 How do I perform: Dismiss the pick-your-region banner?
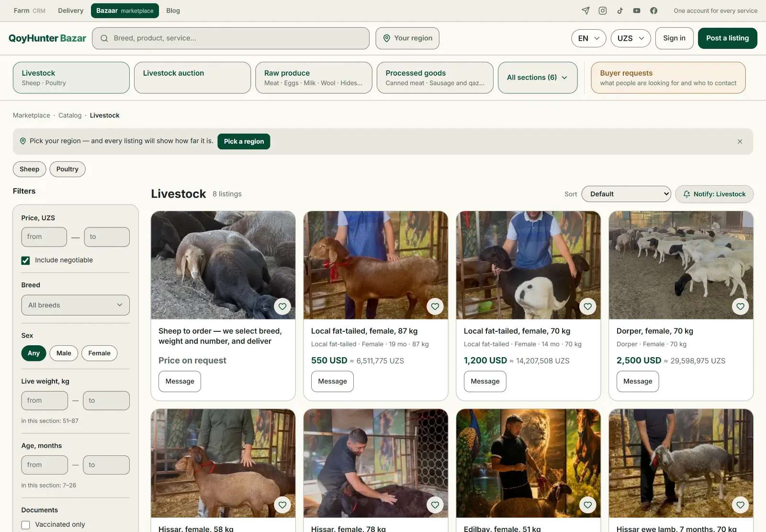(740, 141)
